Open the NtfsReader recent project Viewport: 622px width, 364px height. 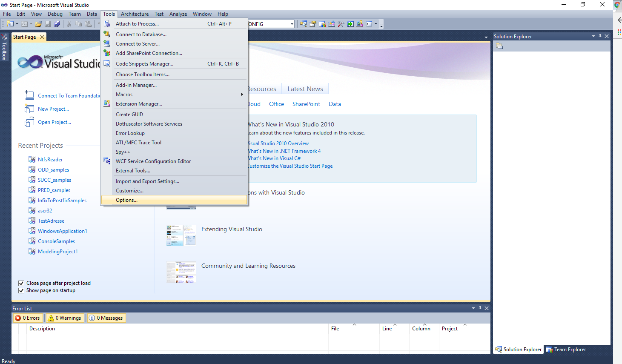pos(50,160)
